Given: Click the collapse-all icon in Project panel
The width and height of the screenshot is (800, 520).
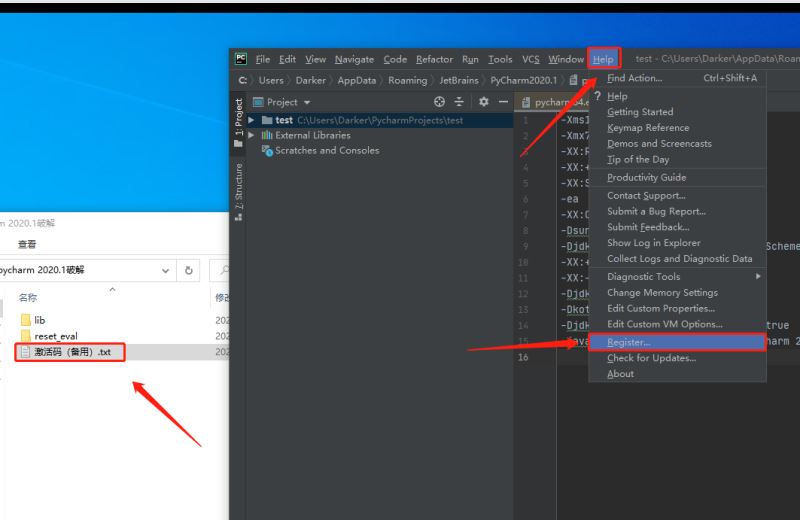Looking at the screenshot, I should click(x=460, y=102).
